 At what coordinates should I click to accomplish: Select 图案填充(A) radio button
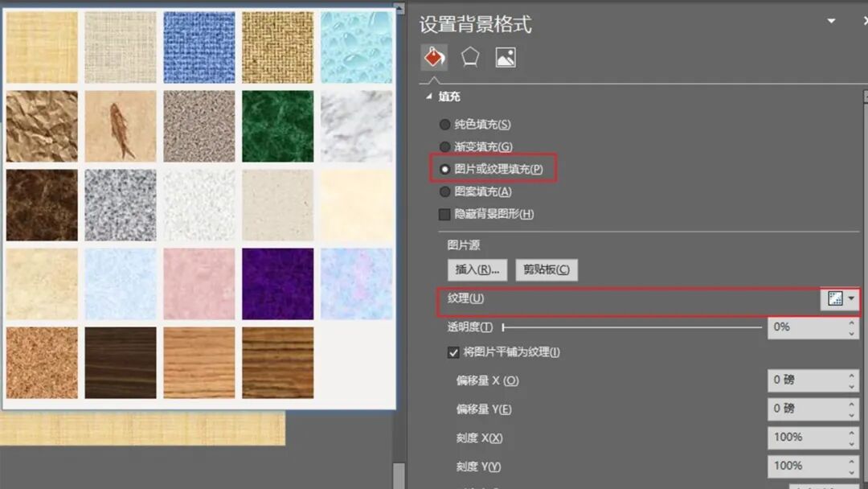(444, 191)
